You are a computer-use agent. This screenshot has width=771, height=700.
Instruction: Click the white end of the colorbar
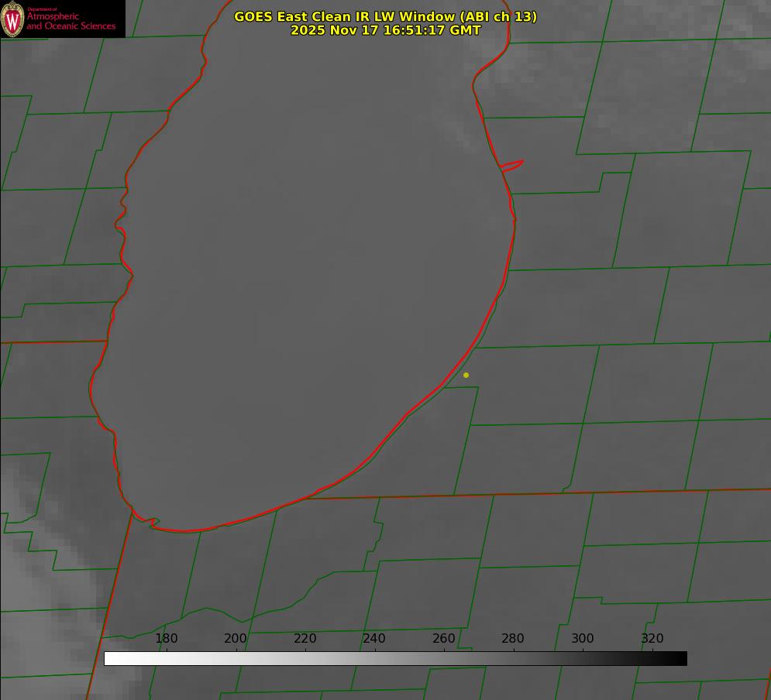click(x=108, y=659)
